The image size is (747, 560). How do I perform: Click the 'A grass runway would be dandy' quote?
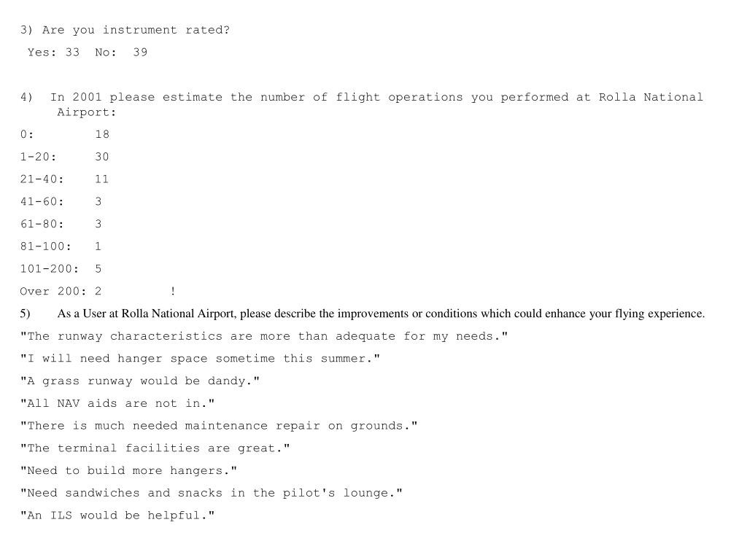(x=140, y=381)
